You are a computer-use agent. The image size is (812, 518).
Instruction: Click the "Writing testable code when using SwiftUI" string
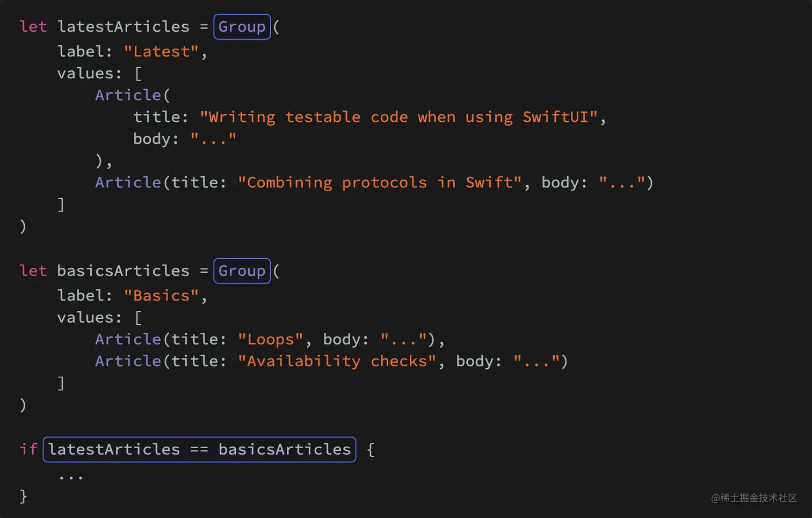click(x=398, y=117)
